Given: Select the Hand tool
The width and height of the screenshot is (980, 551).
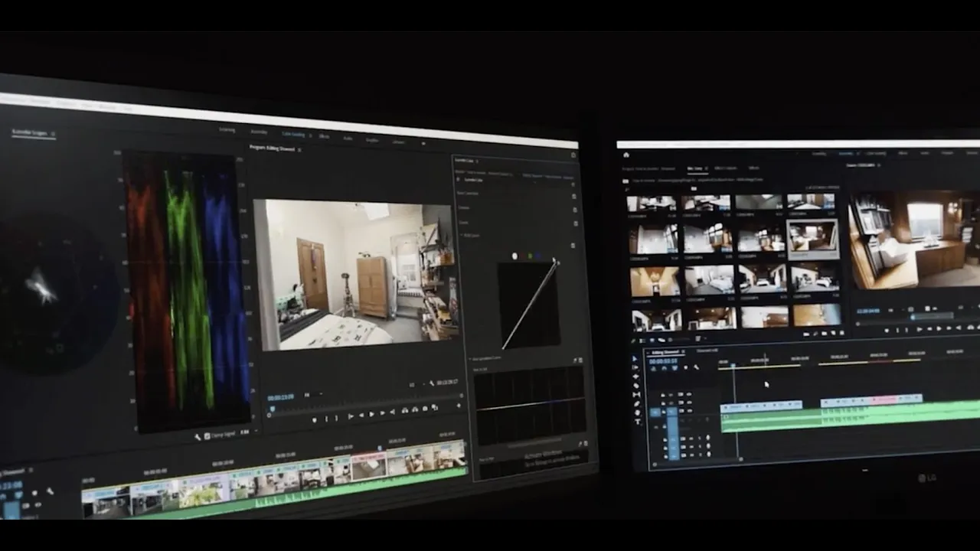Looking at the screenshot, I should (x=638, y=412).
